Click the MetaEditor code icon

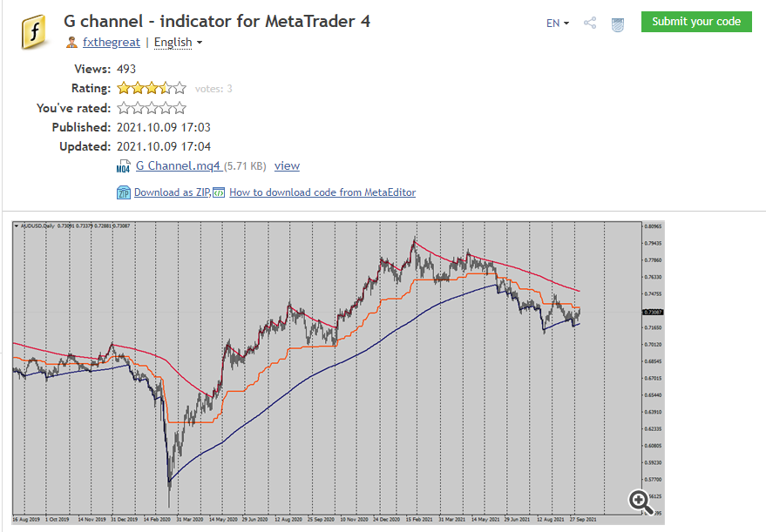pos(219,192)
